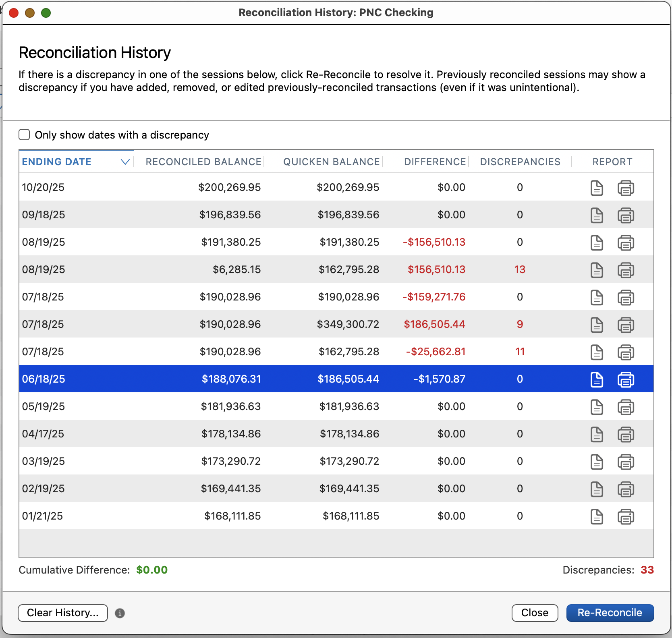Viewport: 672px width, 638px height.
Task: Click the info icon beside Clear History
Action: 120,613
